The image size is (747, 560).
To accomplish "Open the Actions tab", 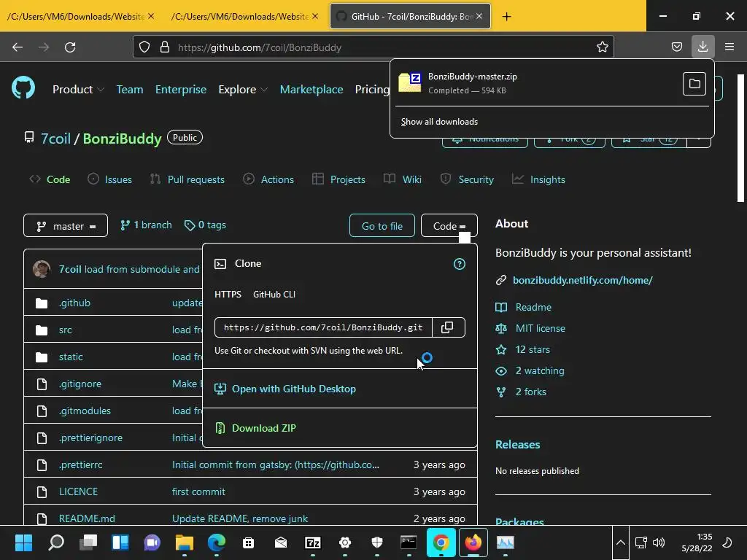I will click(x=268, y=179).
